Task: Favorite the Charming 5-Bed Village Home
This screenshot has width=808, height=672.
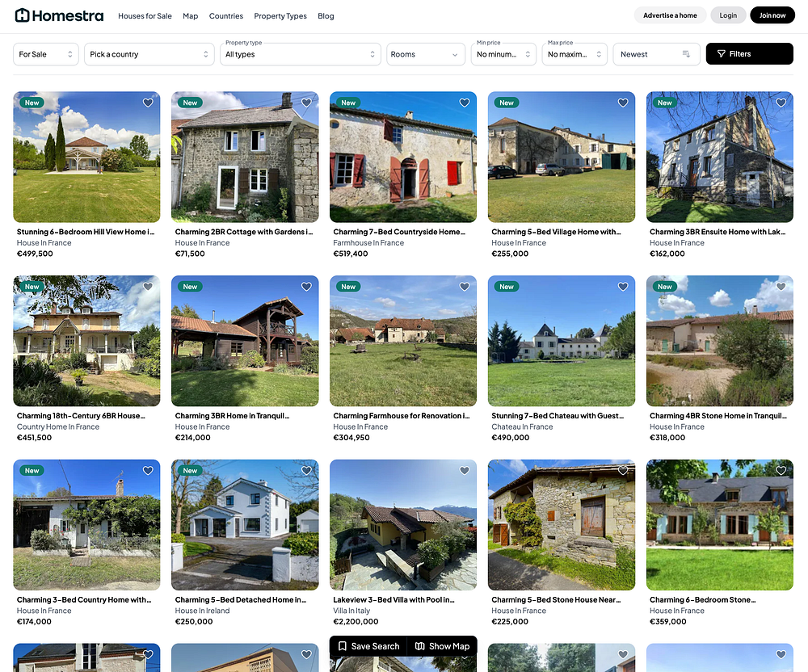Action: point(622,103)
